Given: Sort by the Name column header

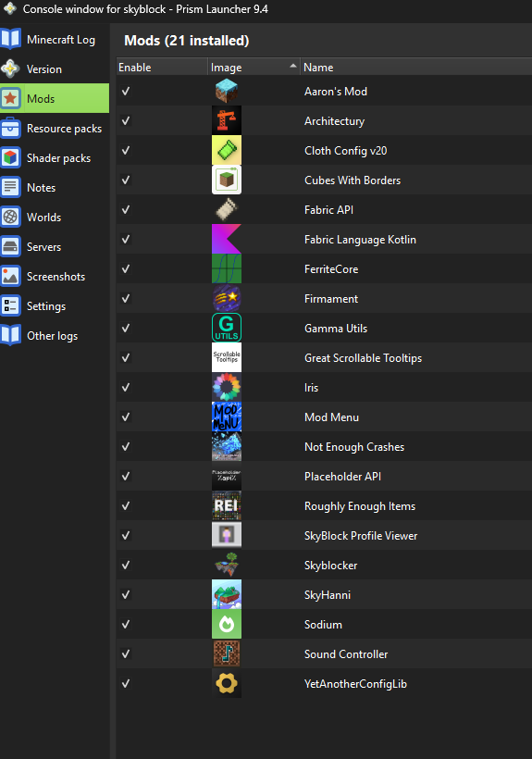Looking at the screenshot, I should pyautogui.click(x=416, y=68).
